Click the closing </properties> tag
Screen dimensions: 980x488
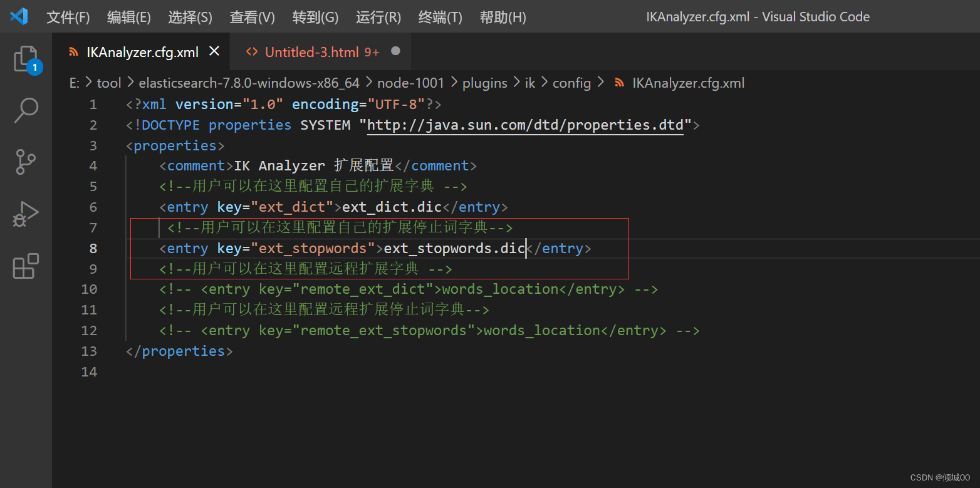coord(179,351)
